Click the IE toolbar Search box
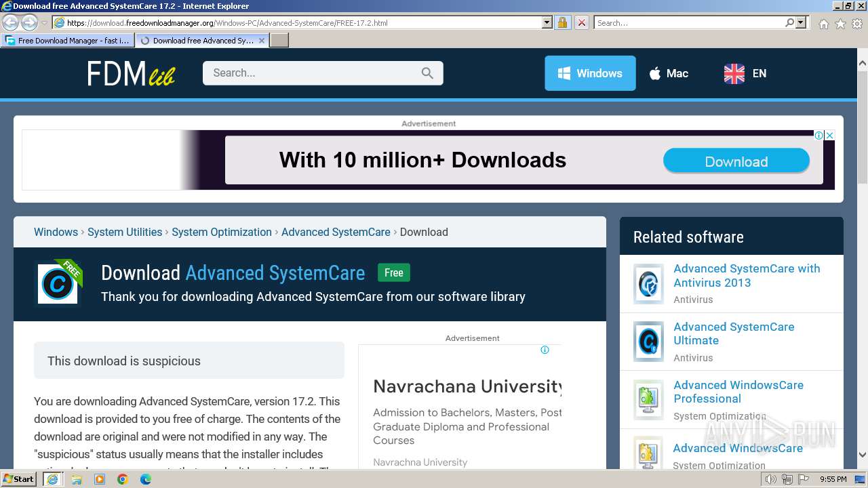Viewport: 868px width, 488px height. (x=689, y=22)
